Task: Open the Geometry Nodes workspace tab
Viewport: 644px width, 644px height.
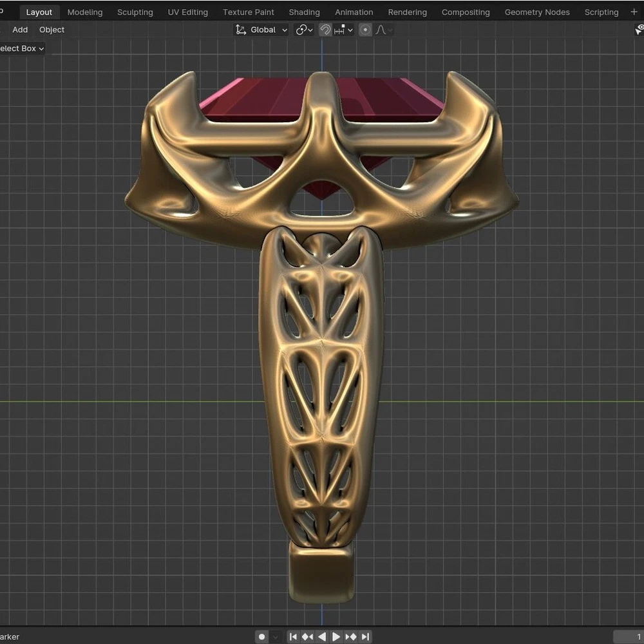Action: (537, 12)
